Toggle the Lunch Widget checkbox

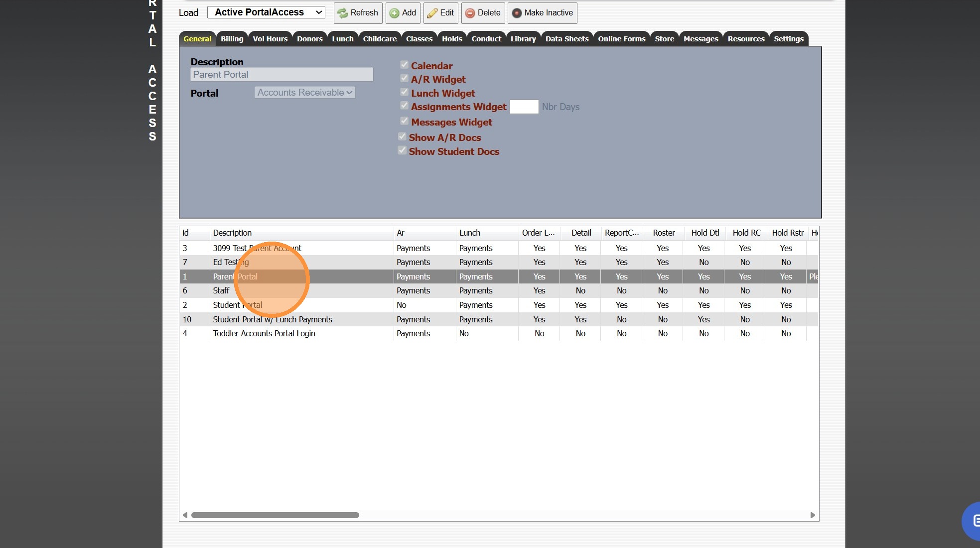(404, 92)
